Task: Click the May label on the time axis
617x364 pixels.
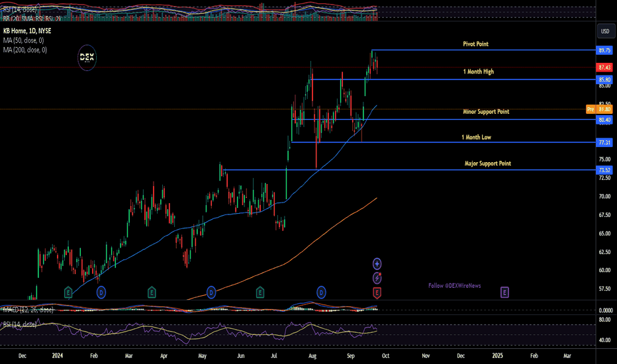Action: pyautogui.click(x=203, y=356)
